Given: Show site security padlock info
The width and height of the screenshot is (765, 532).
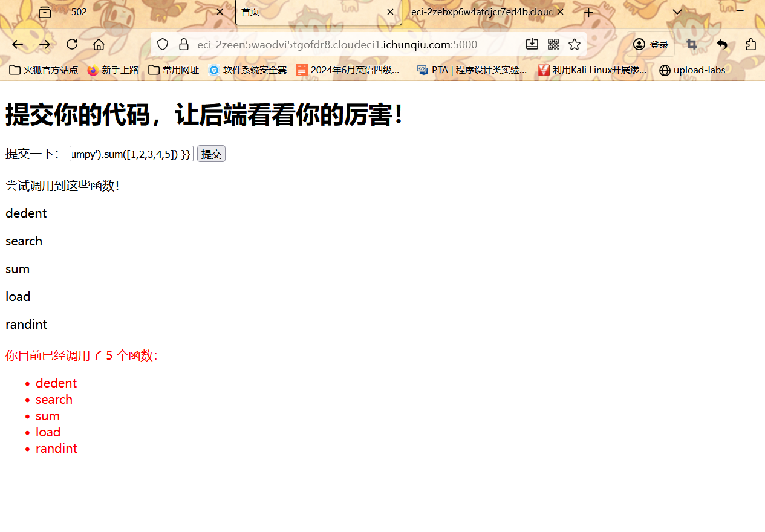Looking at the screenshot, I should (x=184, y=44).
